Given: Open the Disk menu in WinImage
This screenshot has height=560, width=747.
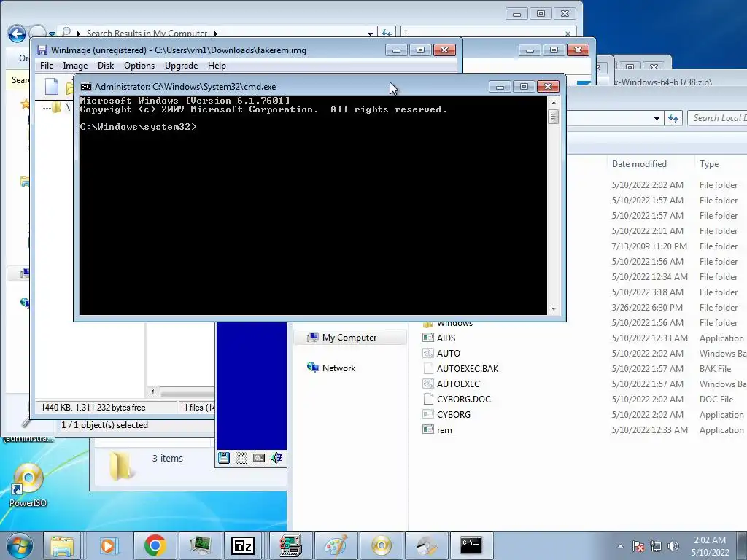Looking at the screenshot, I should click(x=106, y=66).
